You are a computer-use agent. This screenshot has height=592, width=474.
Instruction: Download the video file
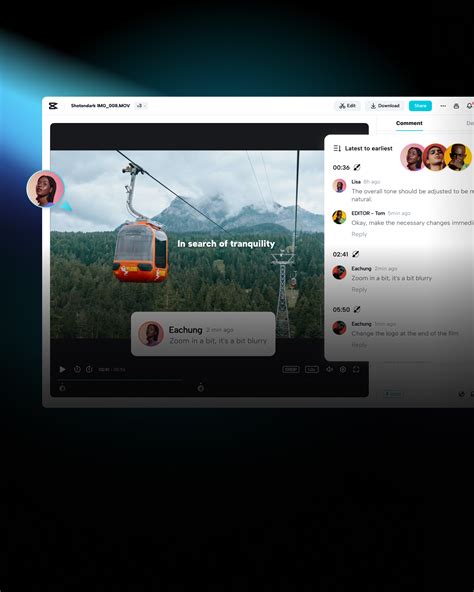click(x=384, y=106)
